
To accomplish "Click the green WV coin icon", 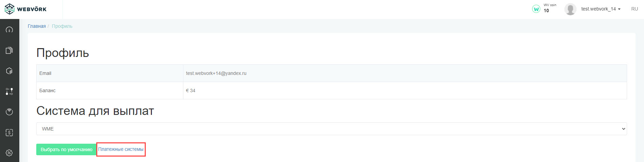I will pyautogui.click(x=536, y=9).
